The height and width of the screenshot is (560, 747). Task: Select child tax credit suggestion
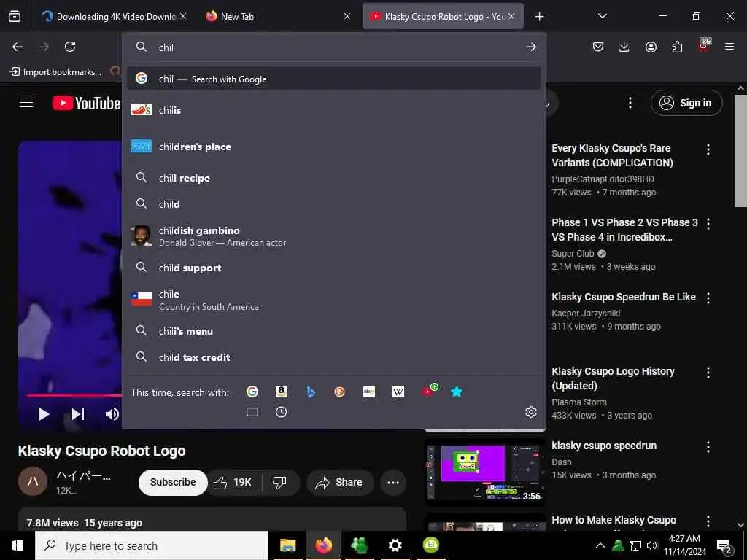pos(334,357)
